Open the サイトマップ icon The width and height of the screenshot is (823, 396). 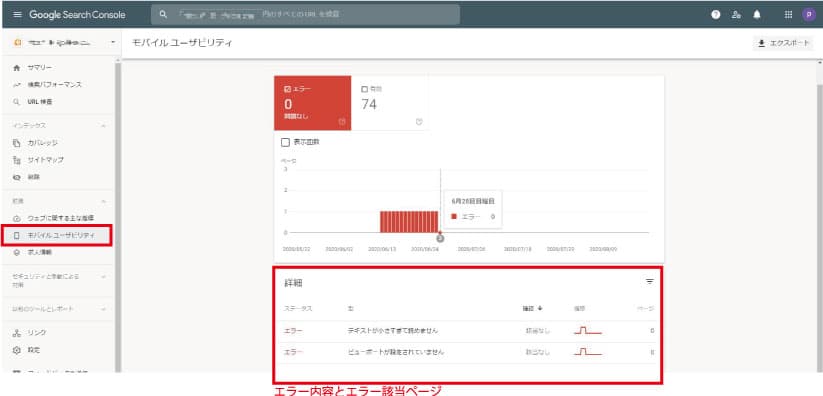pyautogui.click(x=17, y=160)
